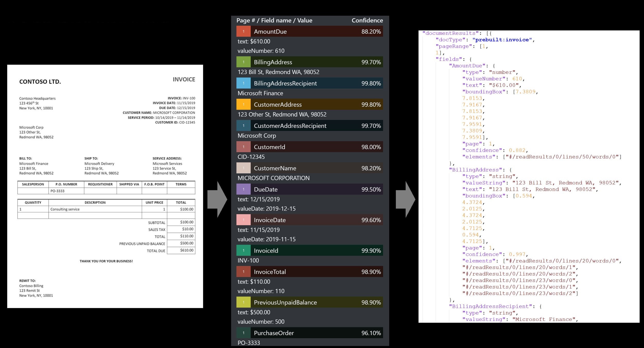644x348 pixels.
Task: Click the Page # / Field name / Value header
Action: (x=274, y=20)
